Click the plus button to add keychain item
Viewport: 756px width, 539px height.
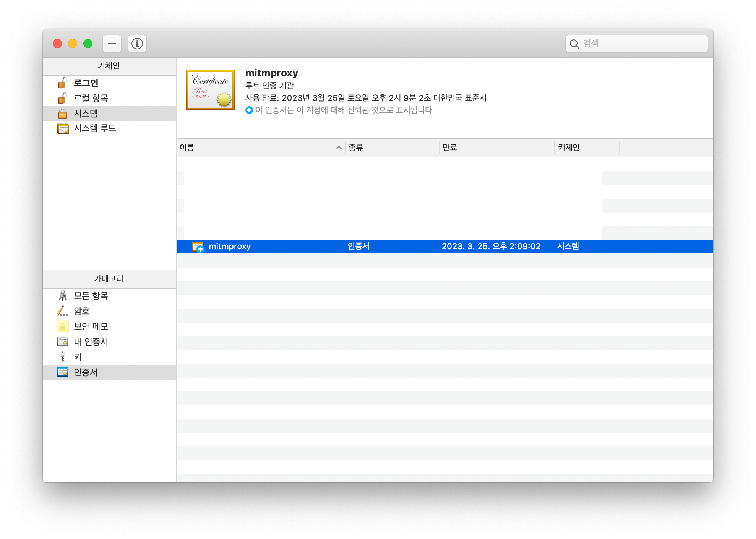point(112,44)
